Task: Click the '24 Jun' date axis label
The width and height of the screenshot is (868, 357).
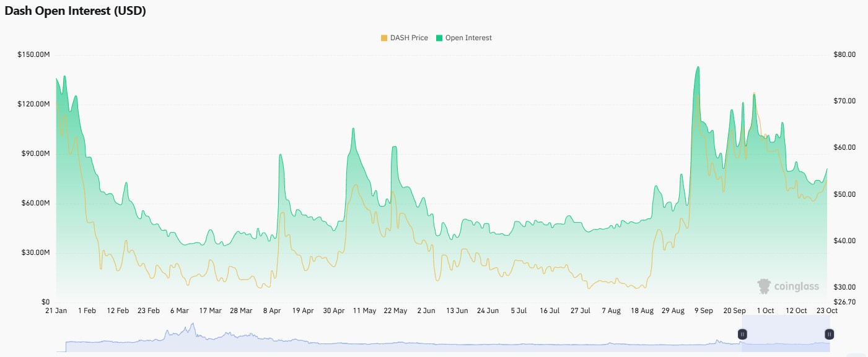Action: point(488,311)
